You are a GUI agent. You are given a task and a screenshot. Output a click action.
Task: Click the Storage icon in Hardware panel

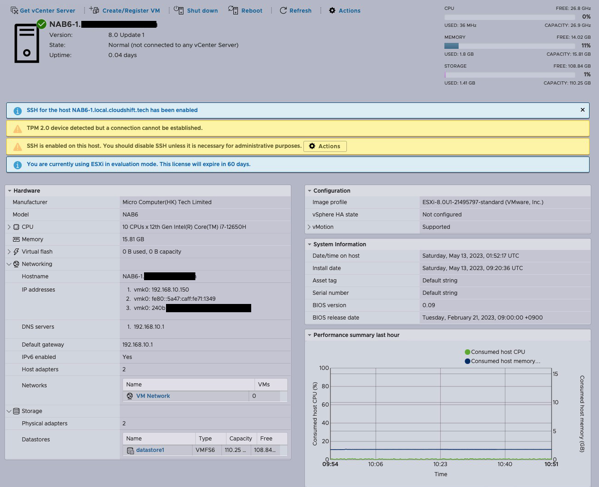[x=16, y=411]
